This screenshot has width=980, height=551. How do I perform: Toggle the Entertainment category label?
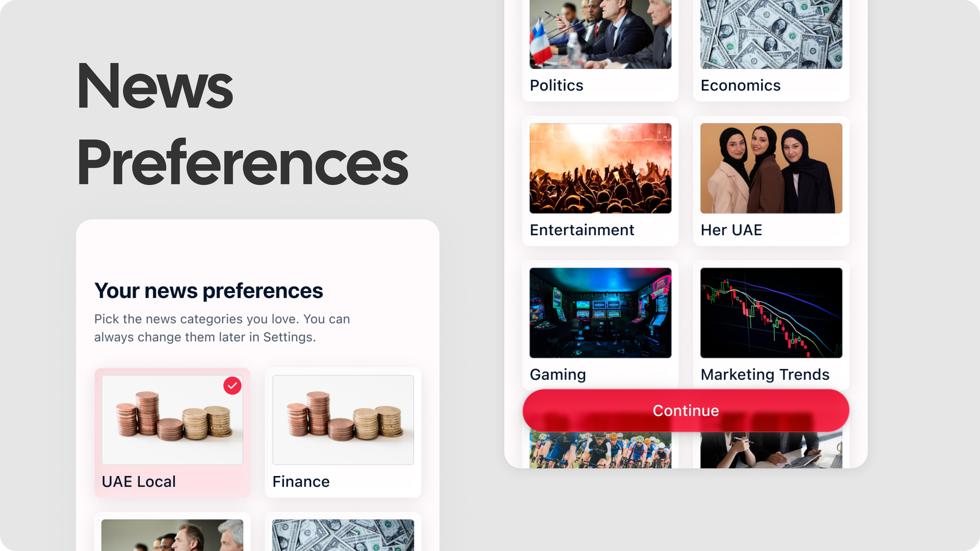coord(582,230)
